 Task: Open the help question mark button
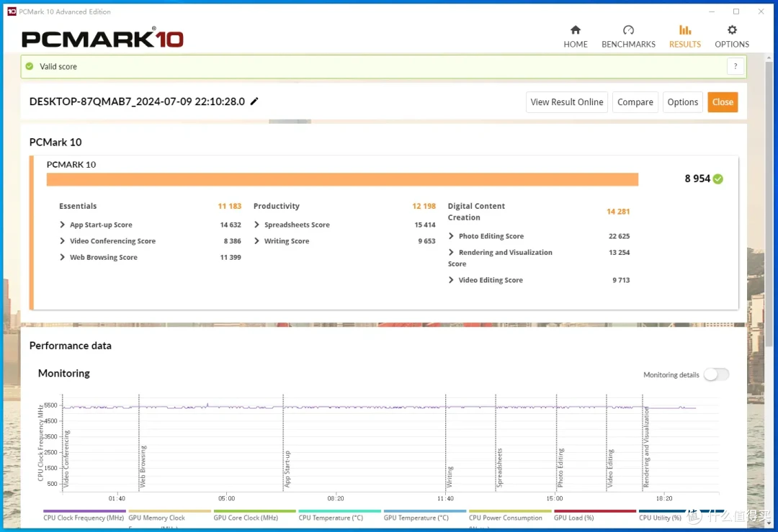[x=735, y=66]
